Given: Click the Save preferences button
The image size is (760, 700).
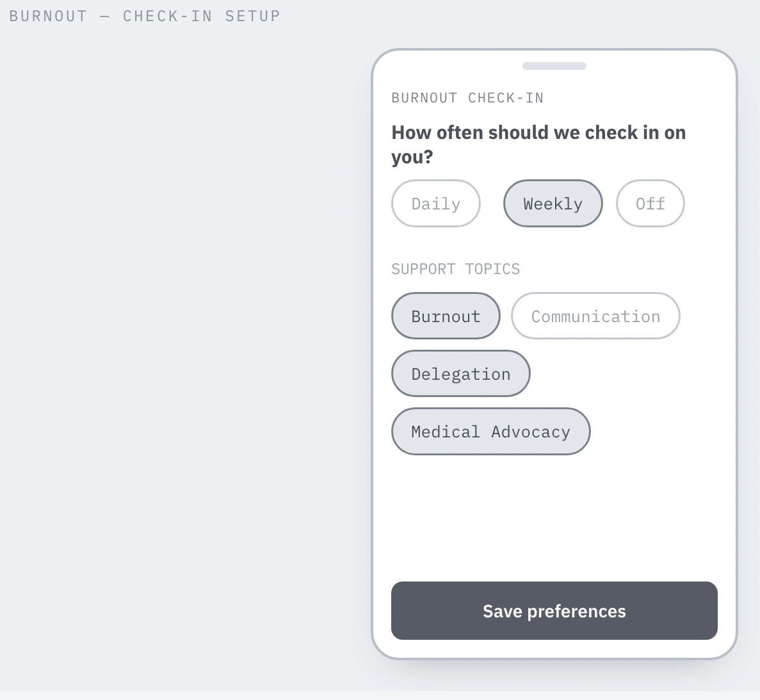Looking at the screenshot, I should pos(554,611).
